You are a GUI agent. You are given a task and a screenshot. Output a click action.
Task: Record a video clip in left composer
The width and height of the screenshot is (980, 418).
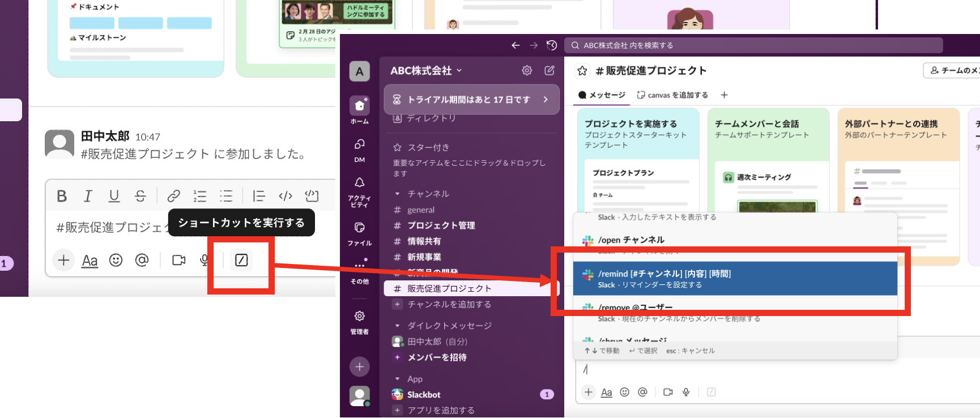178,260
